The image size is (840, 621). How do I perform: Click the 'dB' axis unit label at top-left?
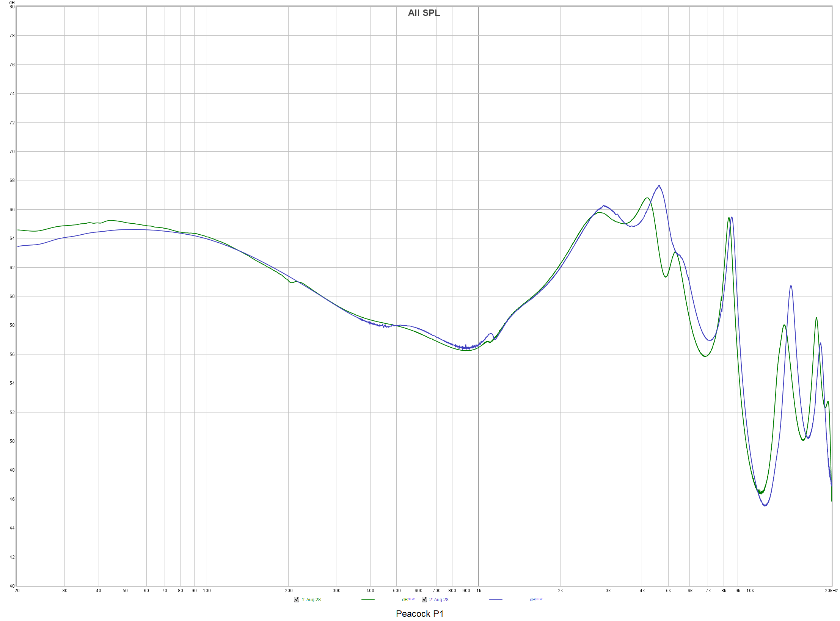coord(12,2)
